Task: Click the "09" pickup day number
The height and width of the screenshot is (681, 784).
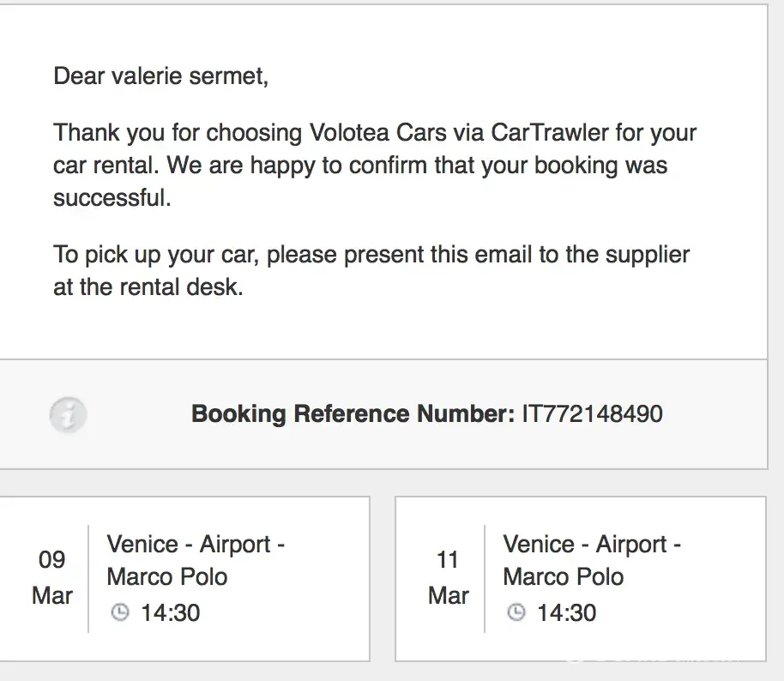Action: point(52,560)
